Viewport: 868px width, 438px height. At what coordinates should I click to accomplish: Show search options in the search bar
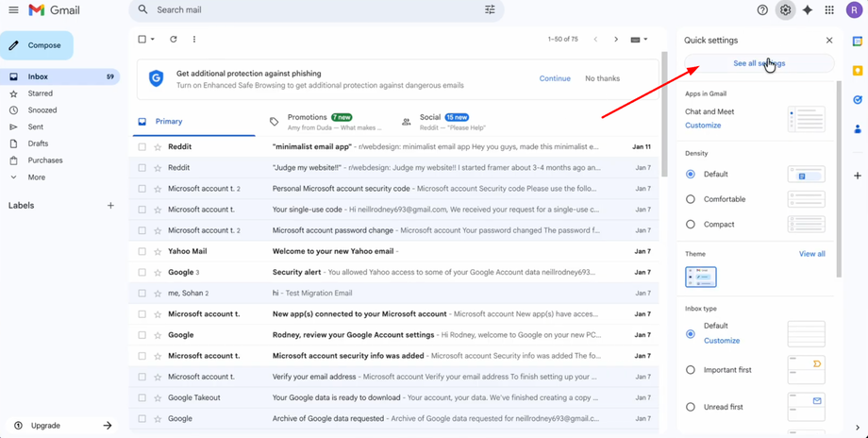pyautogui.click(x=490, y=10)
